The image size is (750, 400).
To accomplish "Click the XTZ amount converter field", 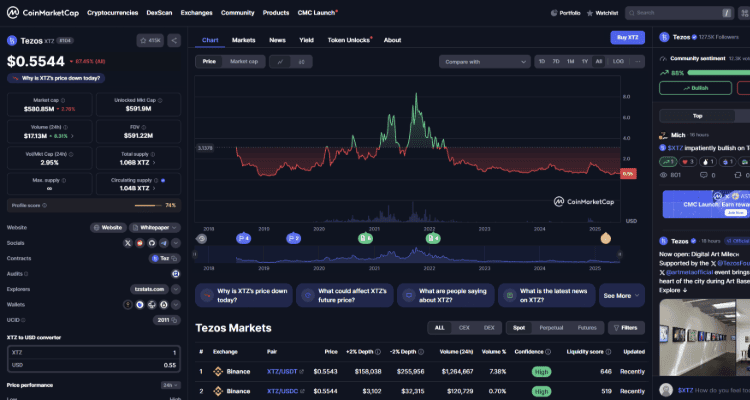I will click(94, 353).
